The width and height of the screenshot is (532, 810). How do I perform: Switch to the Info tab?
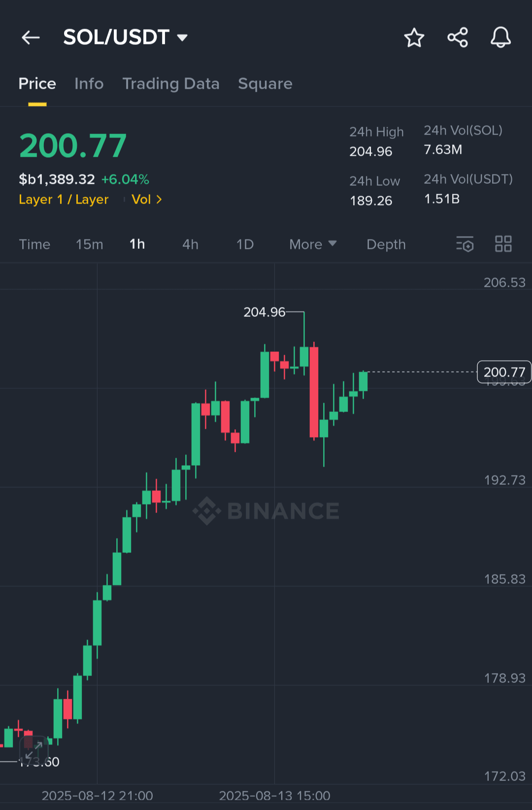click(x=89, y=84)
